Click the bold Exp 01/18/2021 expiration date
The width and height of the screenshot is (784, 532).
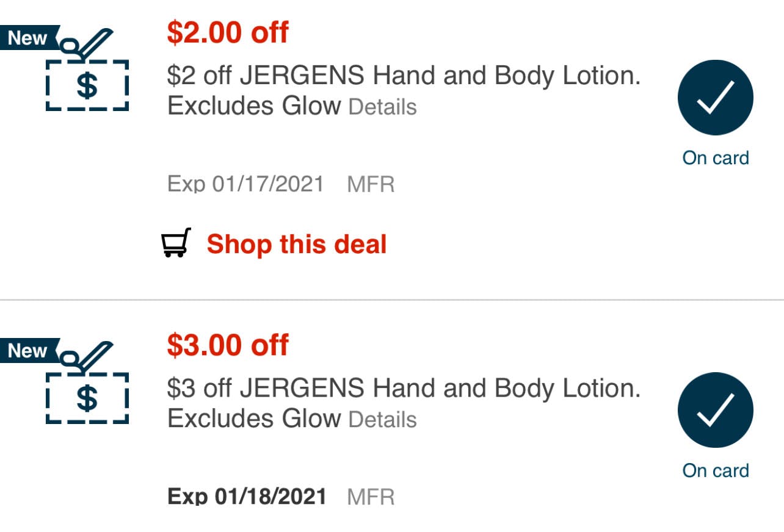click(x=247, y=497)
